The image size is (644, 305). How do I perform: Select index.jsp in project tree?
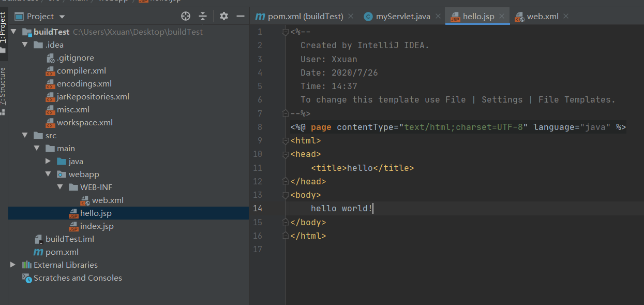coord(97,226)
